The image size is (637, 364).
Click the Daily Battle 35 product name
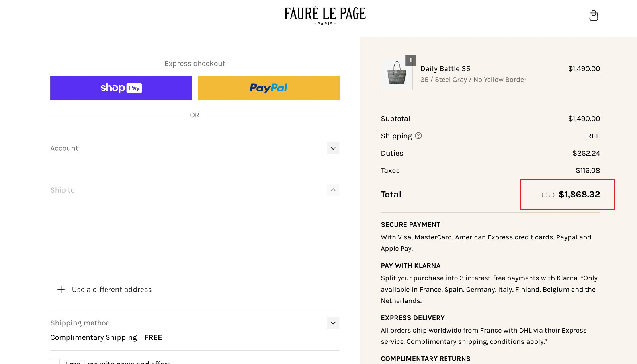(445, 69)
